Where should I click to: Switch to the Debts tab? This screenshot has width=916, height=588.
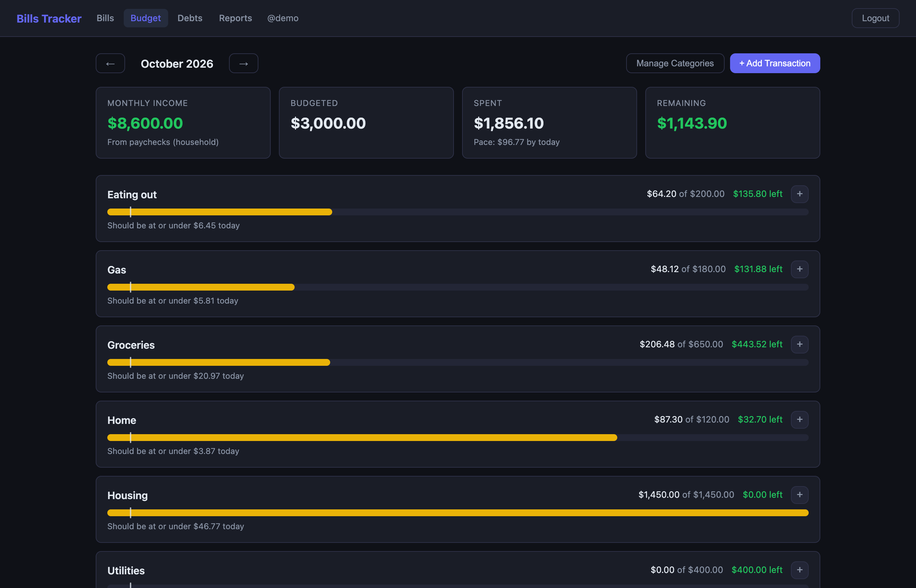coord(190,18)
